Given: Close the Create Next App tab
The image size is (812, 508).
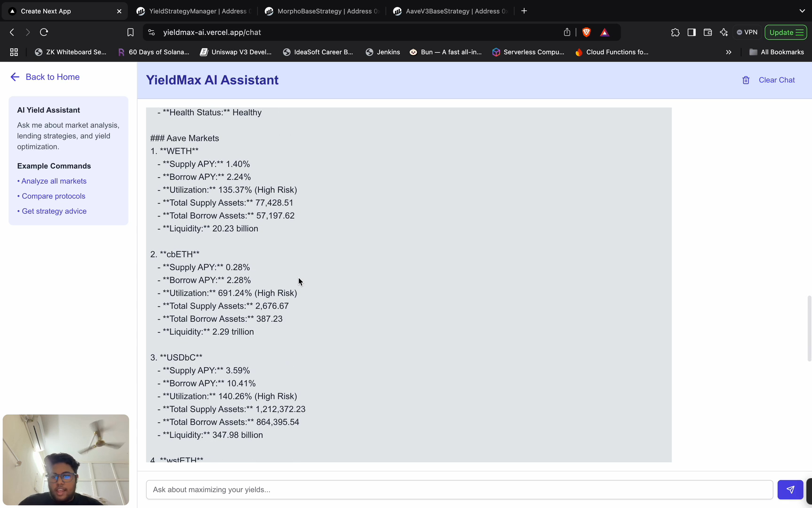Looking at the screenshot, I should click(x=119, y=11).
